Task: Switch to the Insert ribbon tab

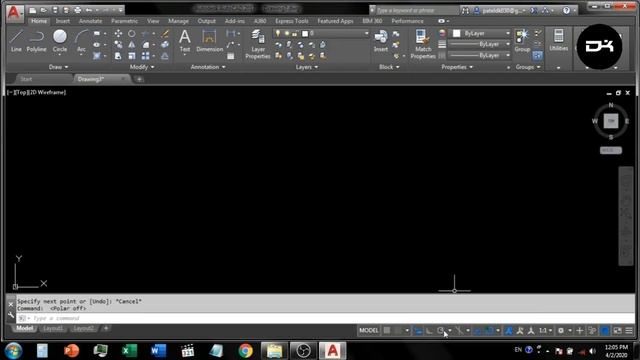Action: pos(62,21)
